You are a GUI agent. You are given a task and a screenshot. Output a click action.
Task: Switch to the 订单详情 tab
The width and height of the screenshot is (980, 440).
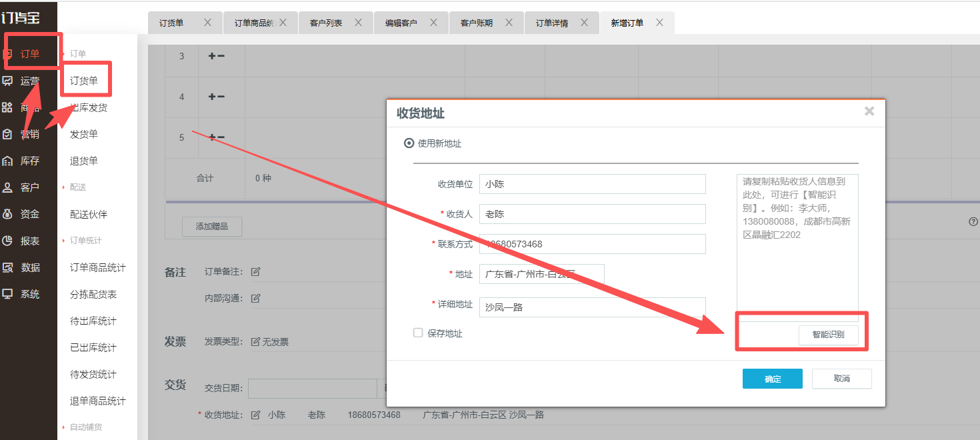[552, 23]
